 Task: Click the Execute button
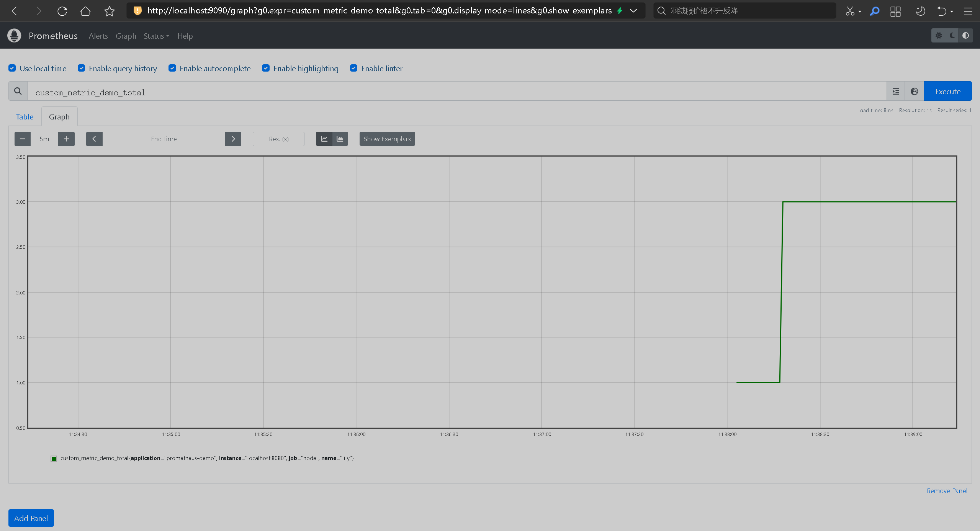tap(947, 91)
